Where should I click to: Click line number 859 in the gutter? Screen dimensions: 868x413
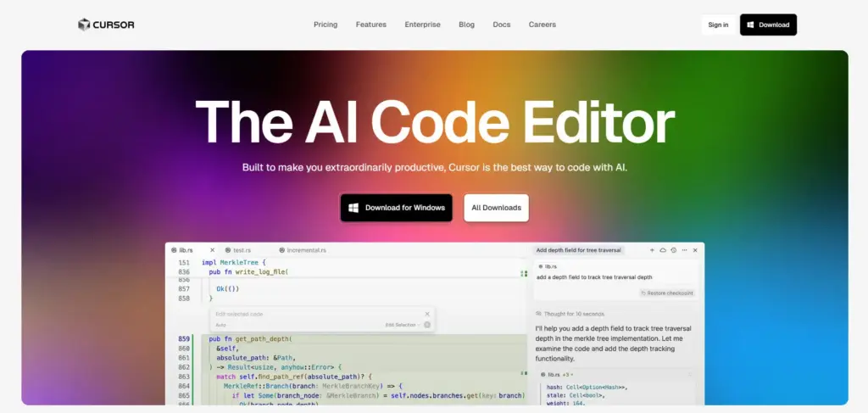[184, 339]
